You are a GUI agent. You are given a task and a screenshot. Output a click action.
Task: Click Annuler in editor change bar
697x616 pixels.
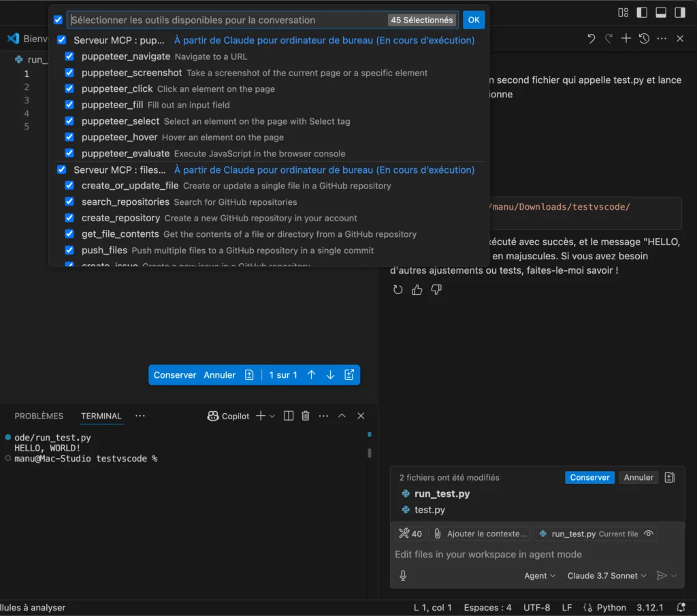pyautogui.click(x=220, y=374)
